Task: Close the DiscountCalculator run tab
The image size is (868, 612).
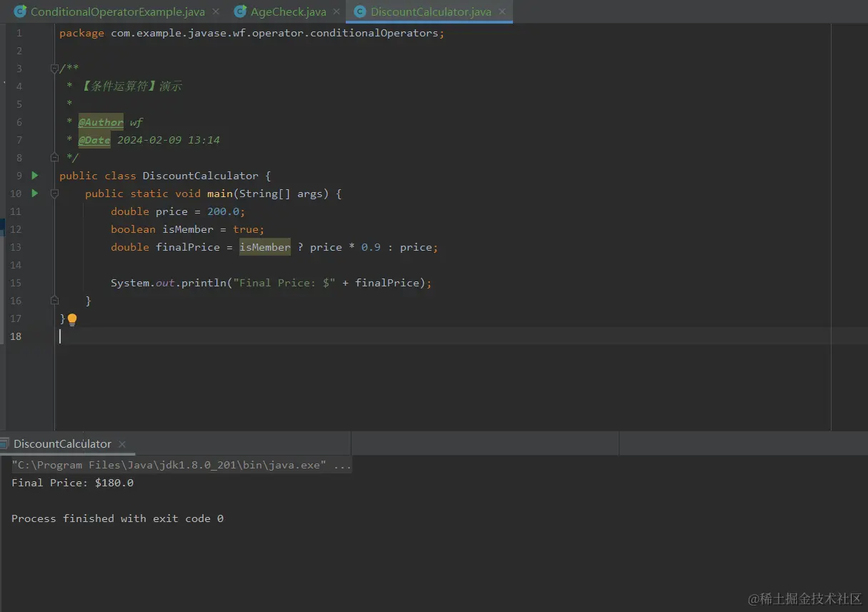Action: (122, 443)
